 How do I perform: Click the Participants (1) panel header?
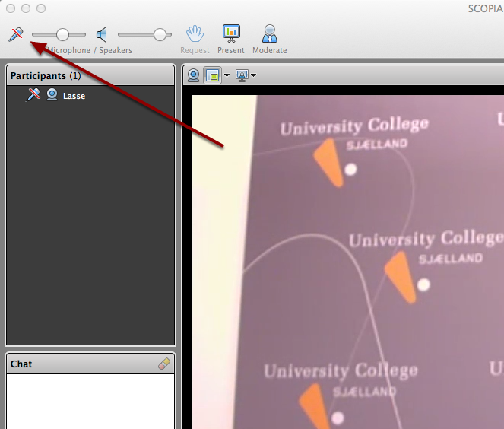point(90,75)
